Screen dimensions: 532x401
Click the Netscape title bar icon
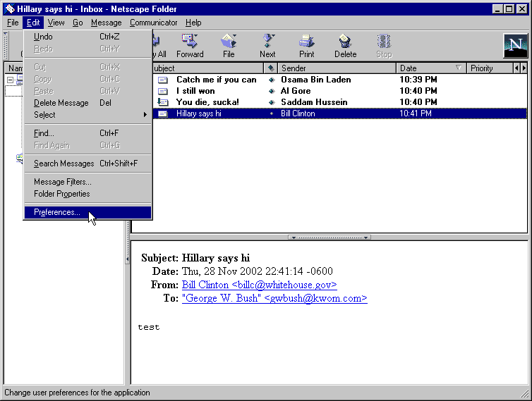[9, 9]
